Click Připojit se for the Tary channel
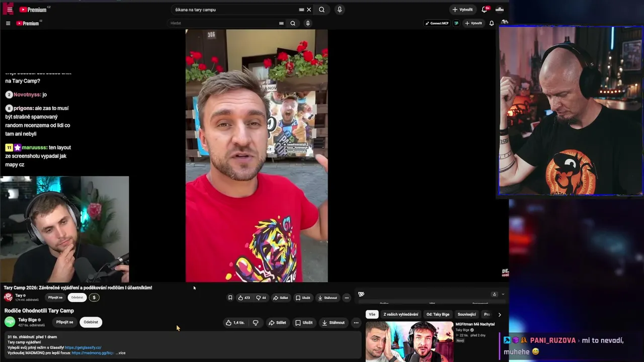This screenshot has height=362, width=644. click(x=55, y=297)
